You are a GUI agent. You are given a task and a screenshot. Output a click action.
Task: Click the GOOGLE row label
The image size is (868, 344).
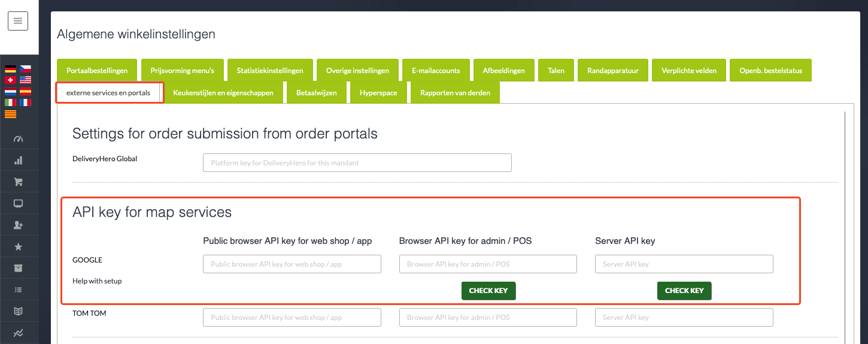click(87, 260)
